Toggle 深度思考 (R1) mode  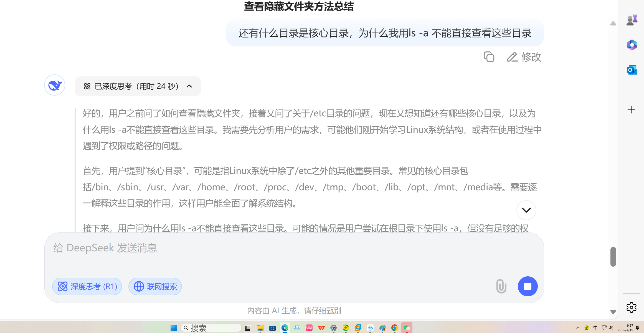(87, 286)
